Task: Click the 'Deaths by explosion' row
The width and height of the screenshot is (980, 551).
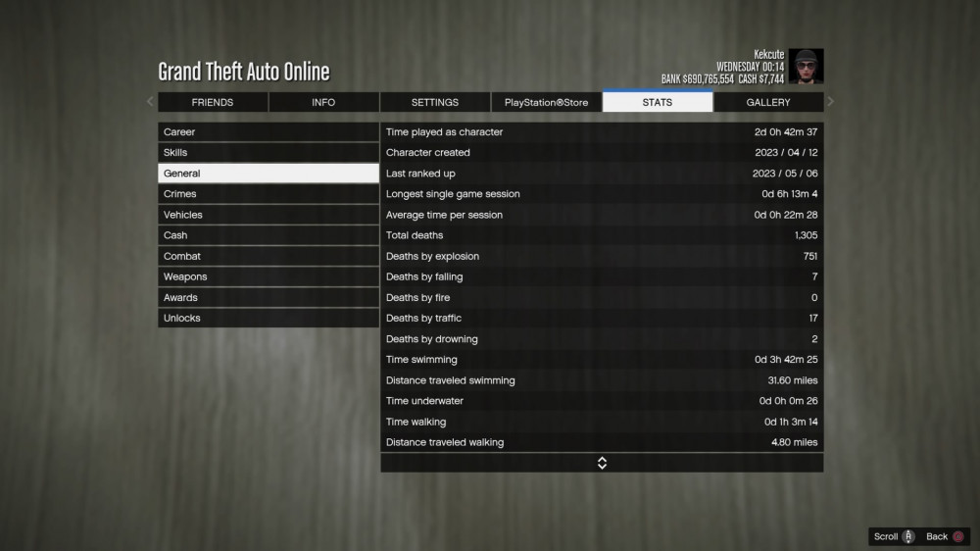Action: tap(602, 256)
